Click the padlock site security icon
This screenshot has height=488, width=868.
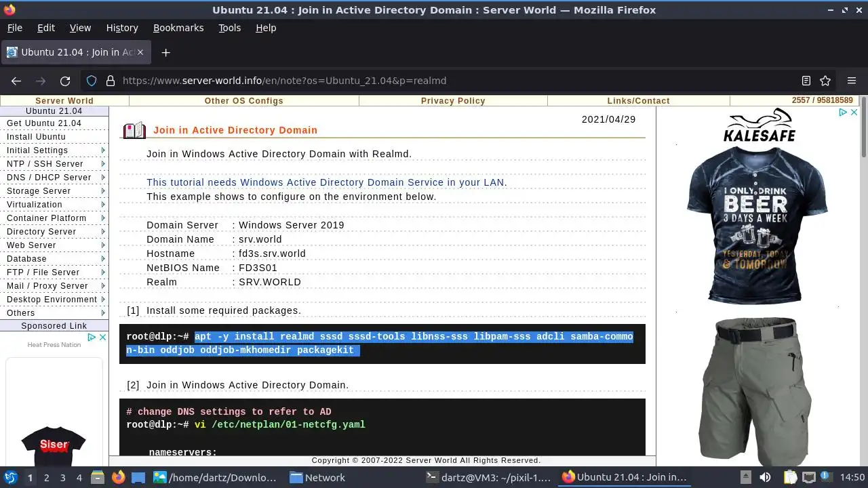click(111, 81)
